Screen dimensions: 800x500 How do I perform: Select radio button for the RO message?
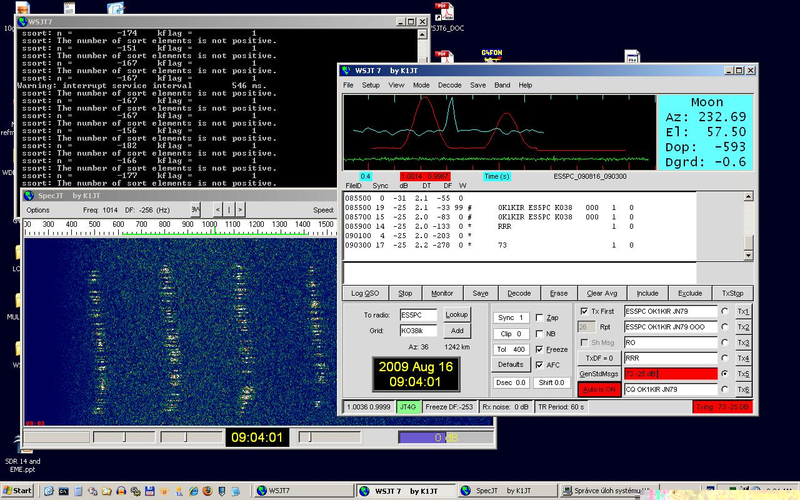(x=724, y=343)
